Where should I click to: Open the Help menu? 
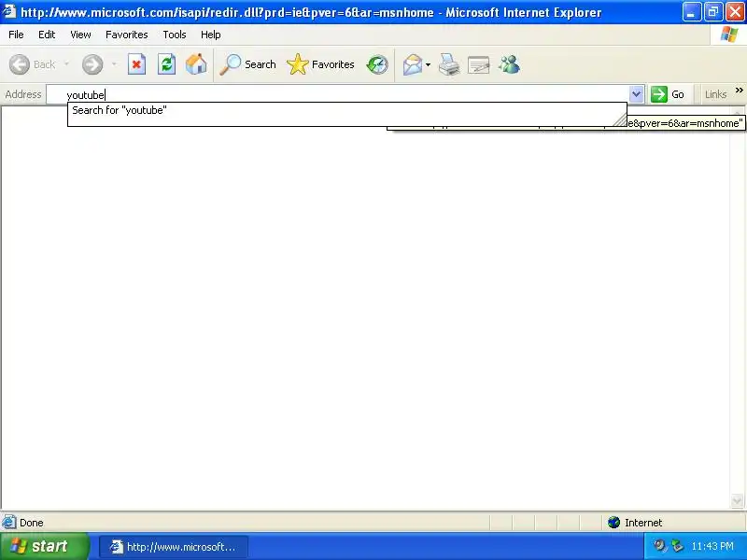click(211, 35)
